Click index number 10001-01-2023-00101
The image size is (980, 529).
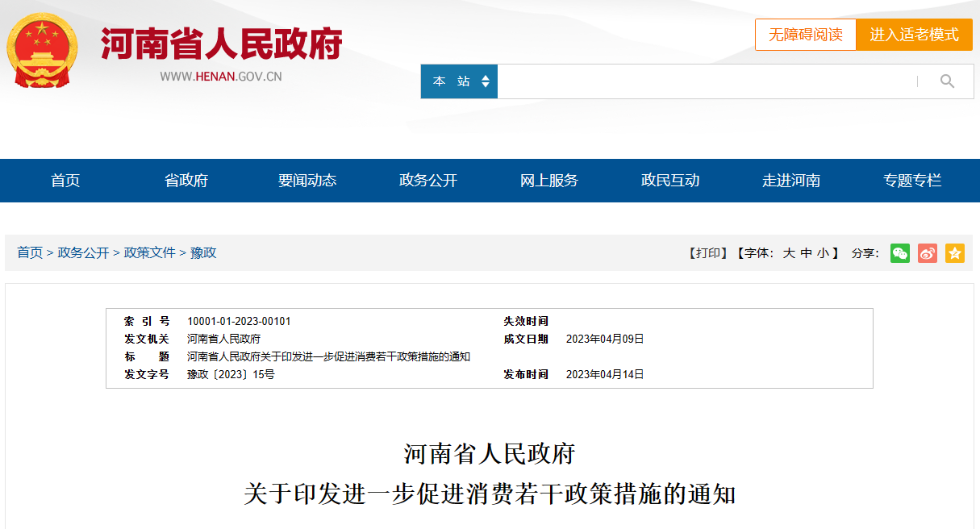tap(239, 321)
